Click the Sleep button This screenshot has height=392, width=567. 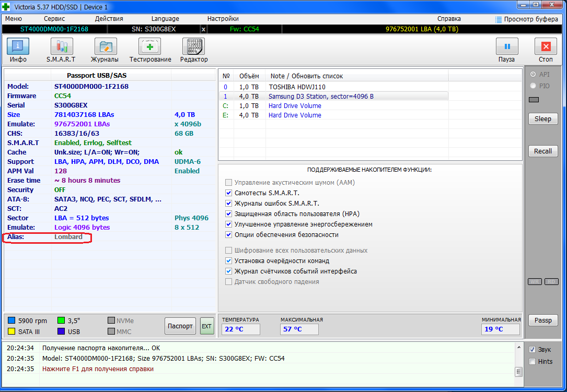click(x=543, y=119)
